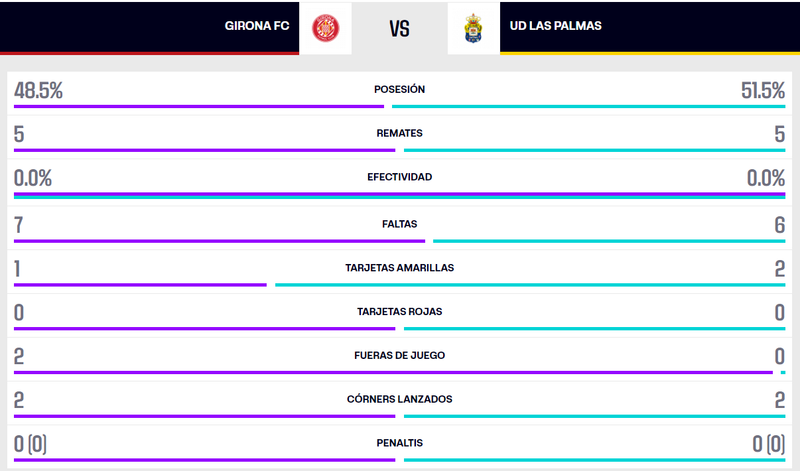Click the Tarjetas Amarillas label

click(x=400, y=268)
